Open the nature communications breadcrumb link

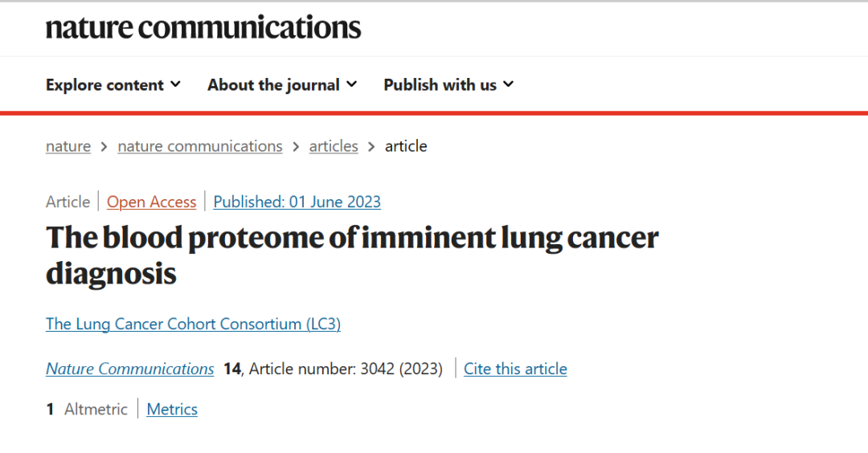click(x=200, y=146)
